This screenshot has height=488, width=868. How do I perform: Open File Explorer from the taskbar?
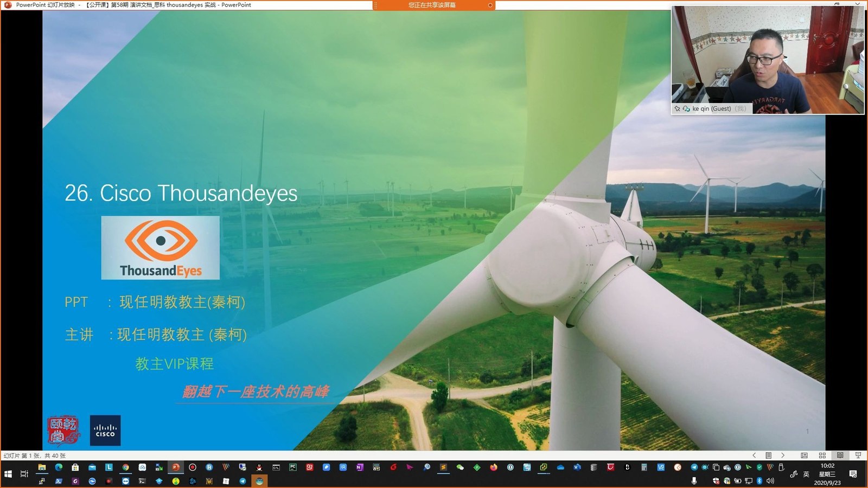coord(42,467)
